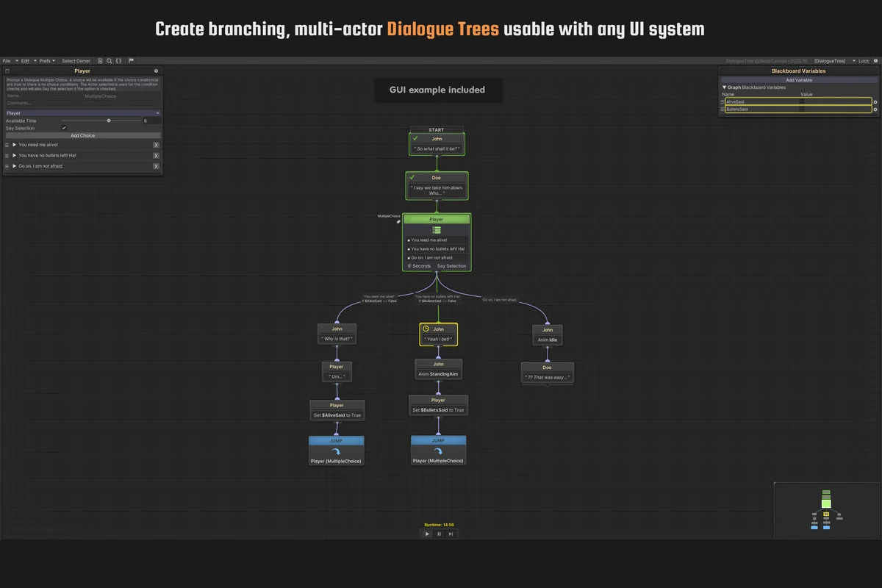Click the circle icon beside AliveSaid variable
The height and width of the screenshot is (588, 882).
tap(875, 102)
